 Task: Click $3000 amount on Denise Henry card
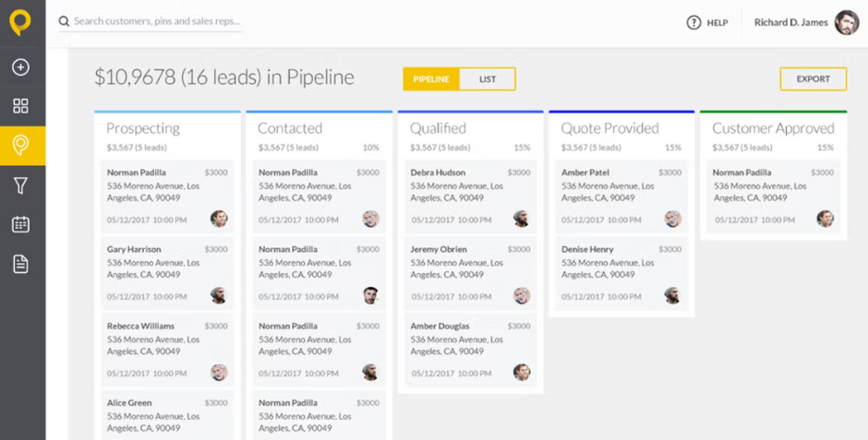click(x=669, y=249)
